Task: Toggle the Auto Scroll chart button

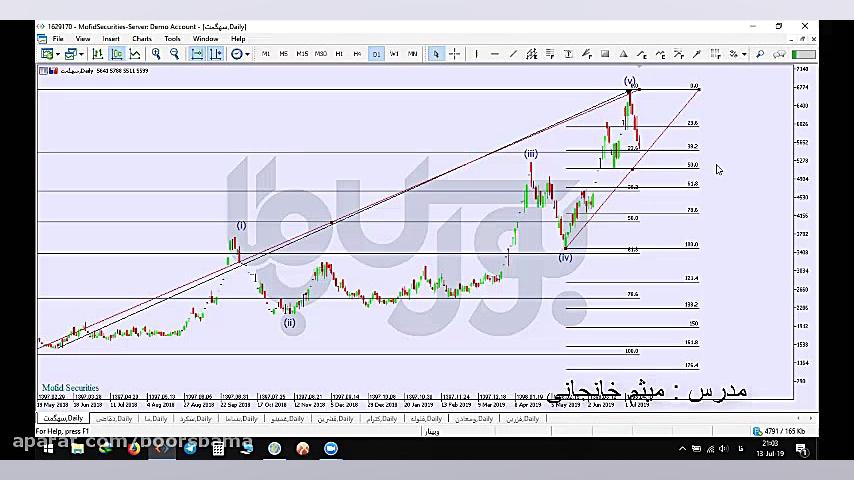Action: coord(197,54)
